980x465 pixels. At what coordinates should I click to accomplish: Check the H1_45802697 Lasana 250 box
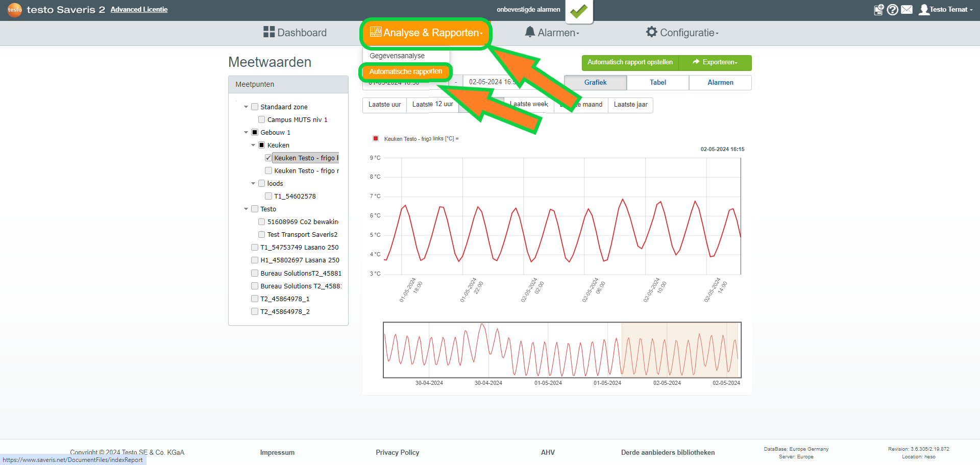click(255, 260)
